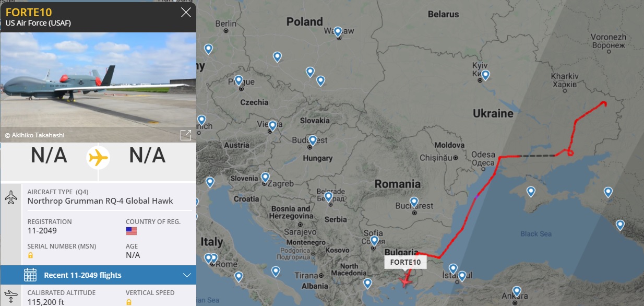Click the airport marker at Bucharest
This screenshot has height=306, width=644.
(414, 202)
